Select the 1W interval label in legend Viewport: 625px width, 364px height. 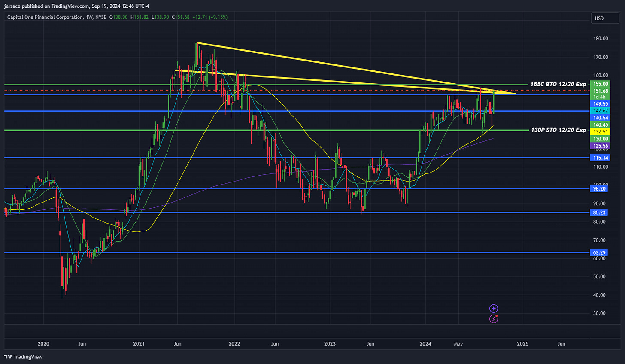(x=89, y=17)
